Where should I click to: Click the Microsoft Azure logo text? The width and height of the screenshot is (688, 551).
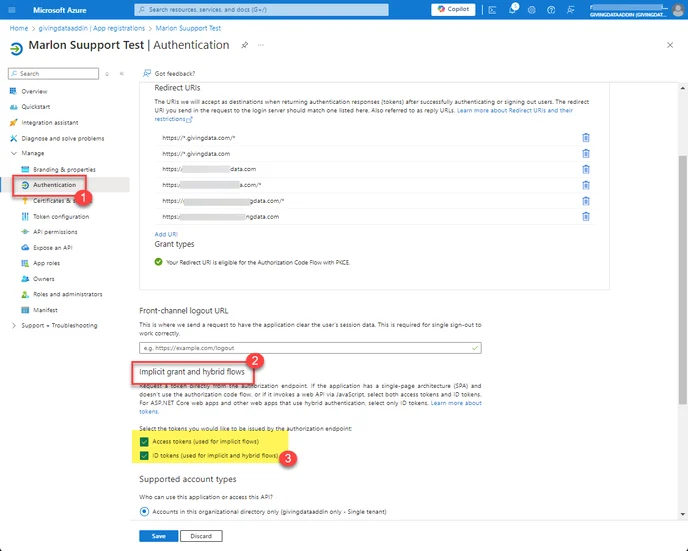60,10
